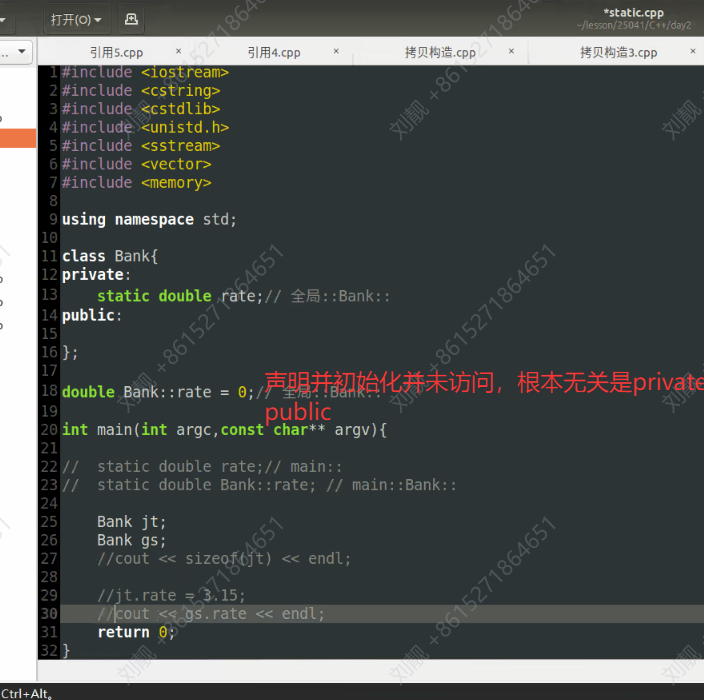
Task: Click line 3 '#include <cstdlib>'
Action: tap(141, 109)
